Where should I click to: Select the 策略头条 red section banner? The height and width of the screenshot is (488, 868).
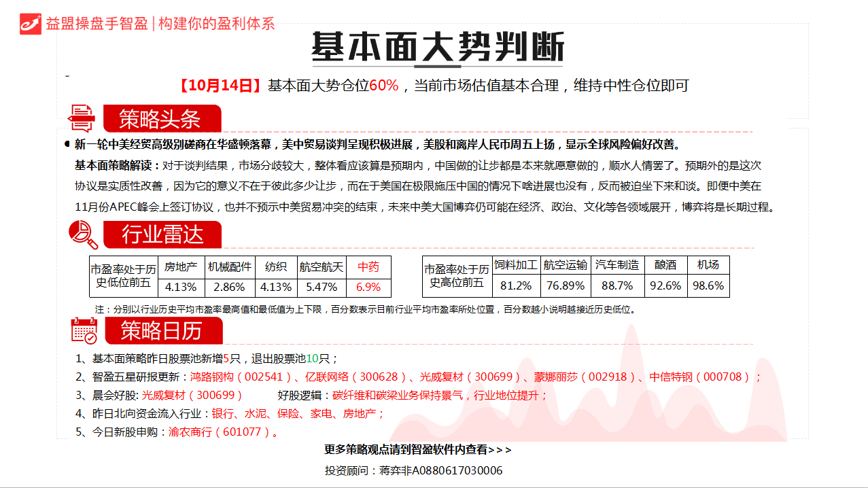coord(162,119)
